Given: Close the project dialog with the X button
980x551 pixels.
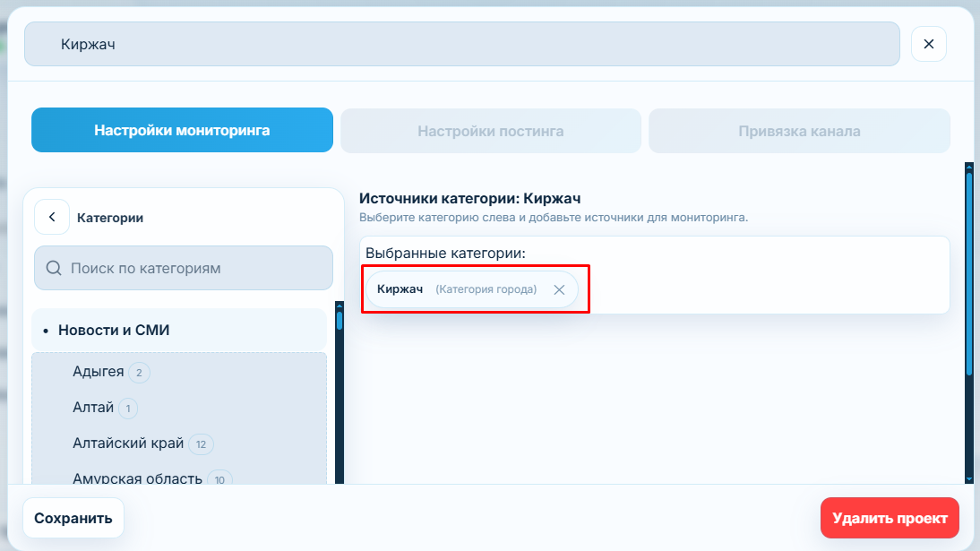Looking at the screenshot, I should (928, 44).
